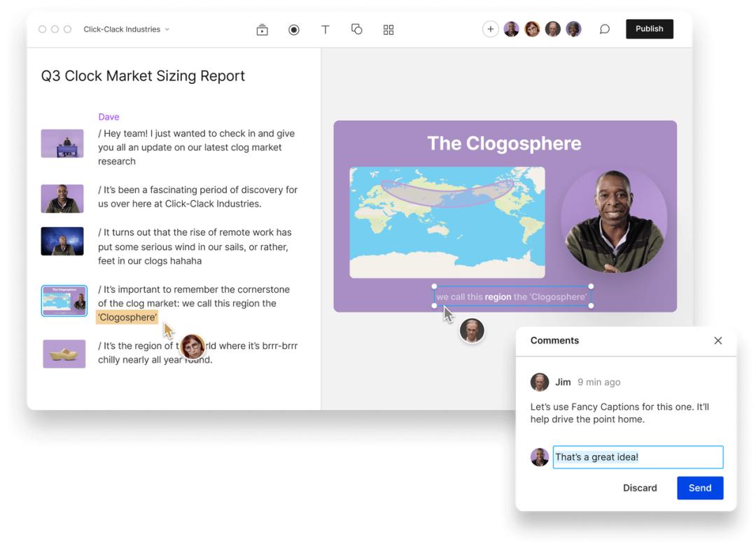Click Jim's cursor avatar below the caption
The width and height of the screenshot is (756, 546).
tap(472, 330)
